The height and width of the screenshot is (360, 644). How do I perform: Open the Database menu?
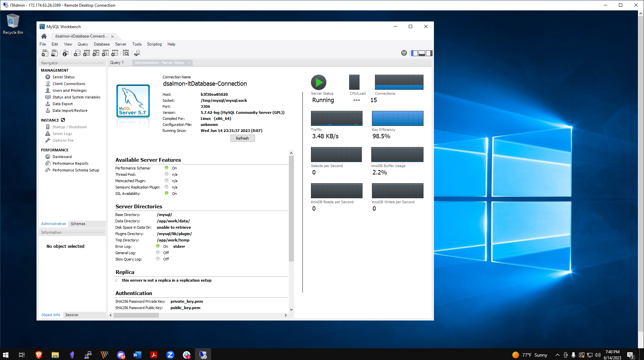(x=102, y=44)
